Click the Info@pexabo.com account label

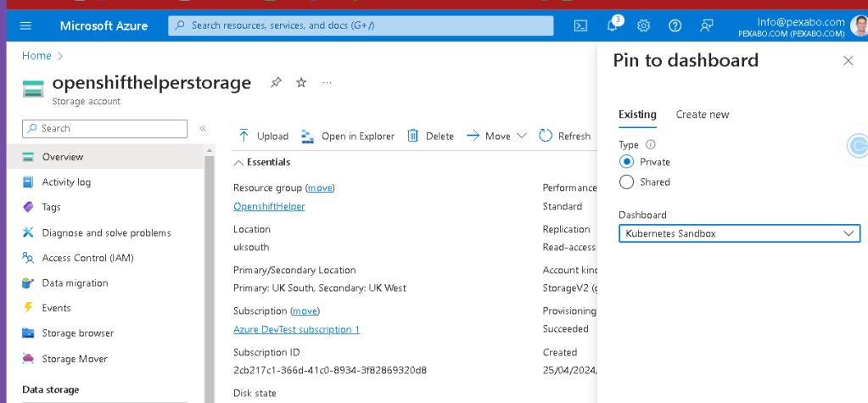tap(801, 22)
